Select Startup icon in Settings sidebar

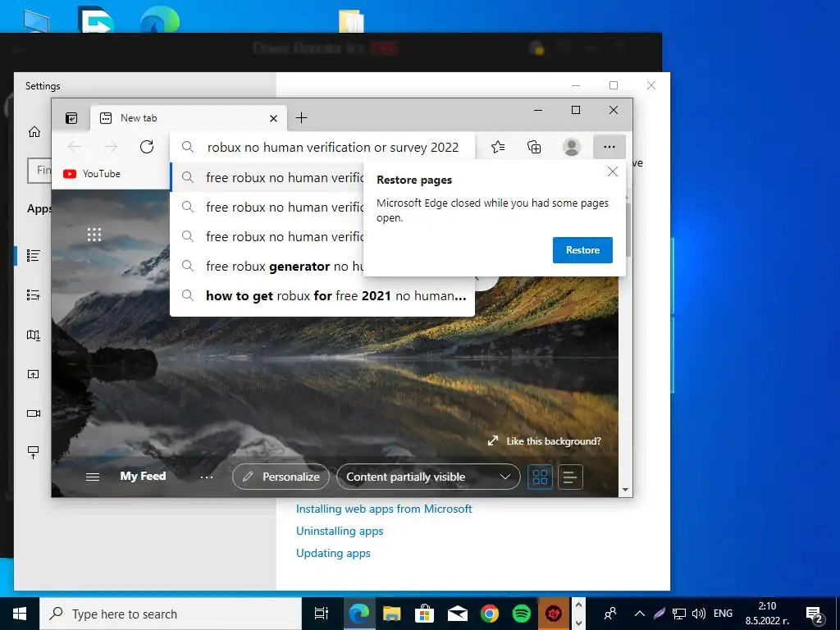(33, 452)
